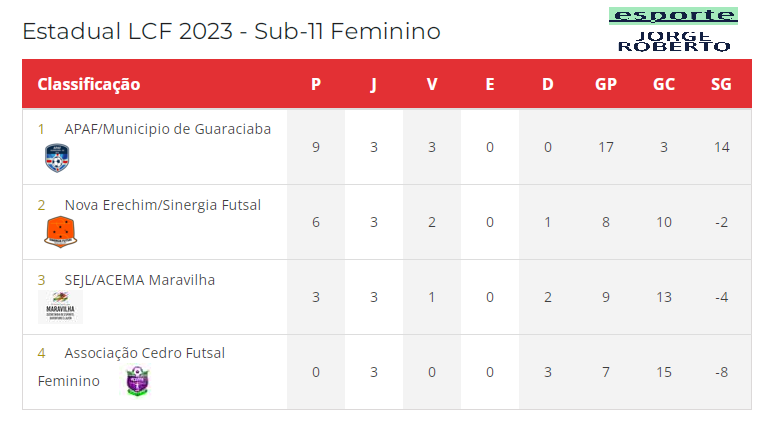Click the purple Cedro Futsal Feminino crest
Image resolution: width=770 pixels, height=428 pixels.
point(138,381)
